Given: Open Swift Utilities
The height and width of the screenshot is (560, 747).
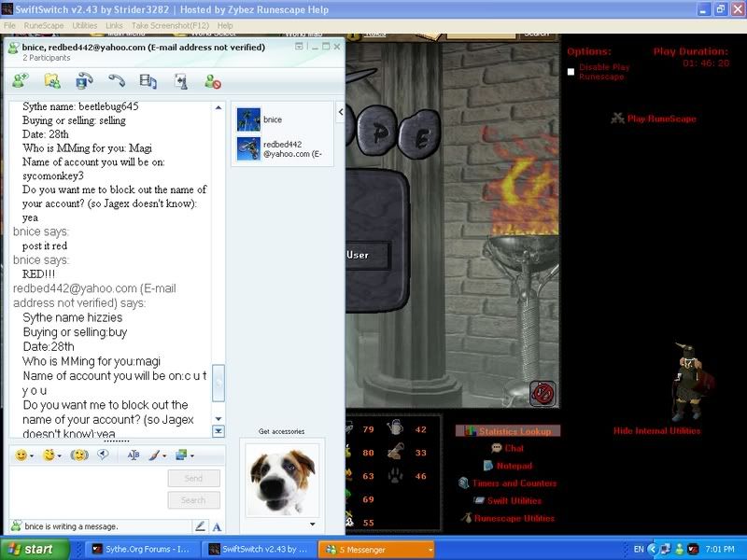Looking at the screenshot, I should pyautogui.click(x=508, y=500).
